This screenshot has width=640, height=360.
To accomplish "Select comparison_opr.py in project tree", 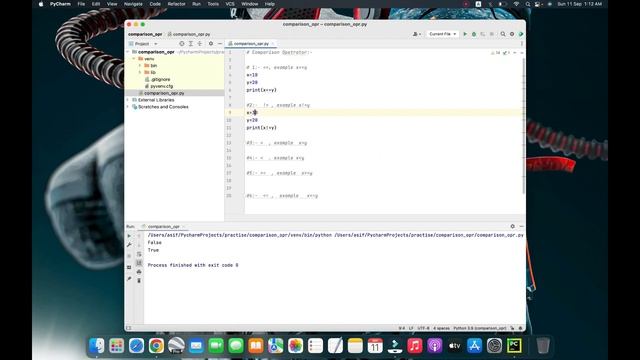I will click(164, 93).
